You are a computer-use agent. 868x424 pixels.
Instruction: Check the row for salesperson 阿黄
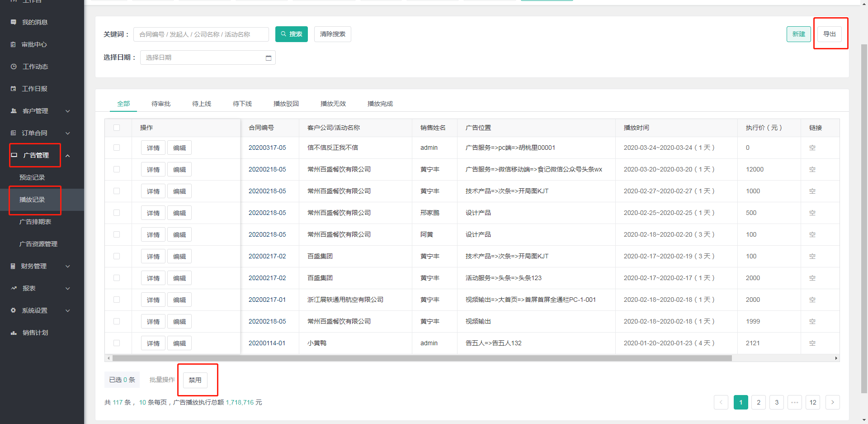pos(117,234)
